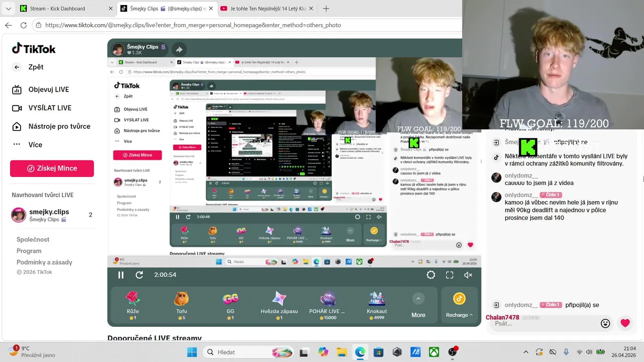
Task: Unmute the live stream audio
Action: pyautogui.click(x=468, y=275)
